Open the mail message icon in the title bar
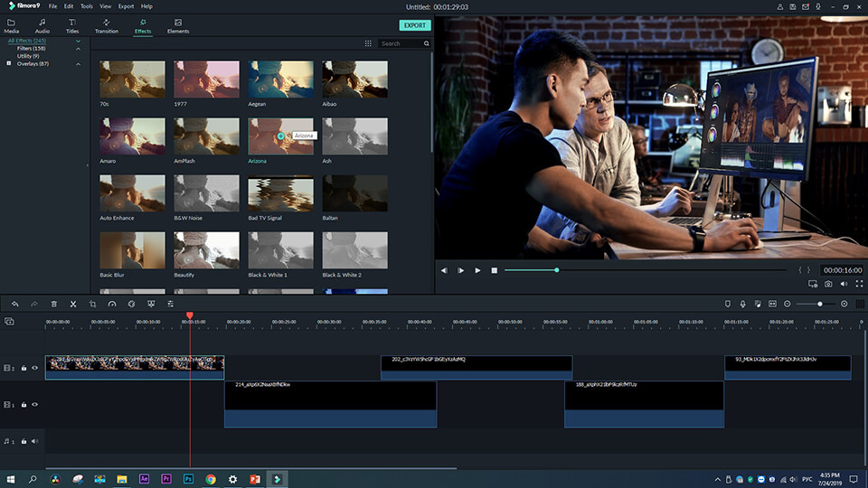Screen dimensions: 868x488 point(806,6)
